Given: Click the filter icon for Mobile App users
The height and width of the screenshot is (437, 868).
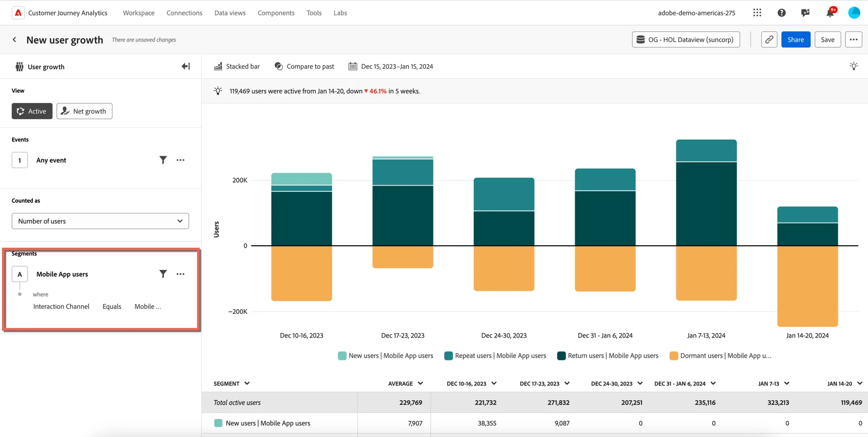Looking at the screenshot, I should pyautogui.click(x=163, y=274).
